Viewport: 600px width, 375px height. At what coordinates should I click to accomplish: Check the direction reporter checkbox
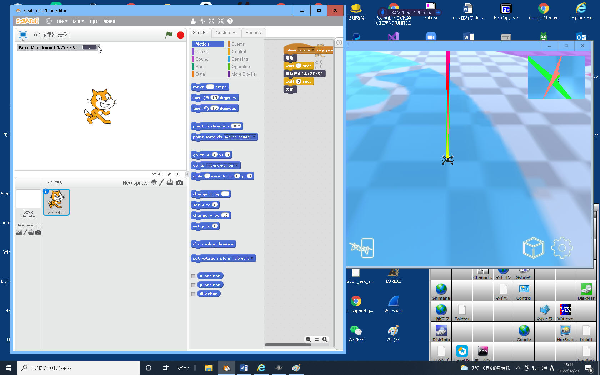pos(193,294)
